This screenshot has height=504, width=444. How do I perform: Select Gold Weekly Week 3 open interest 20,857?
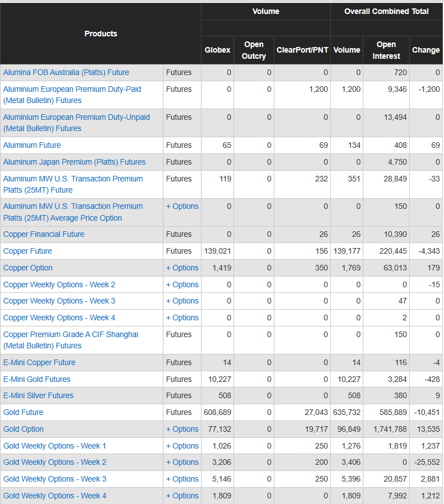click(395, 479)
